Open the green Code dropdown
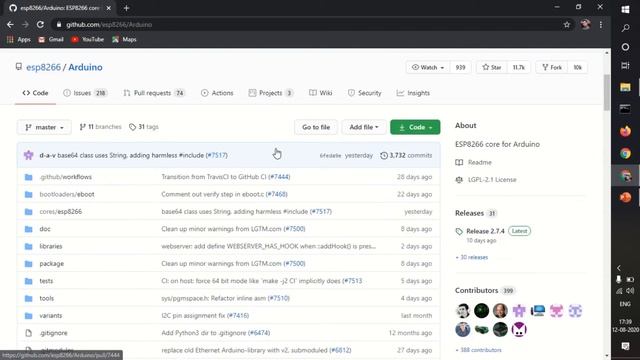Image resolution: width=640 pixels, height=360 pixels. point(415,127)
